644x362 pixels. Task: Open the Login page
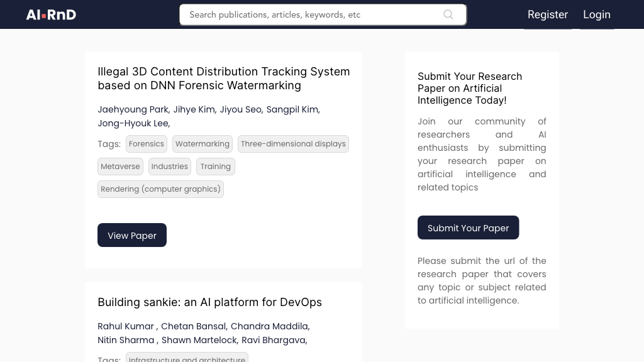pyautogui.click(x=596, y=14)
